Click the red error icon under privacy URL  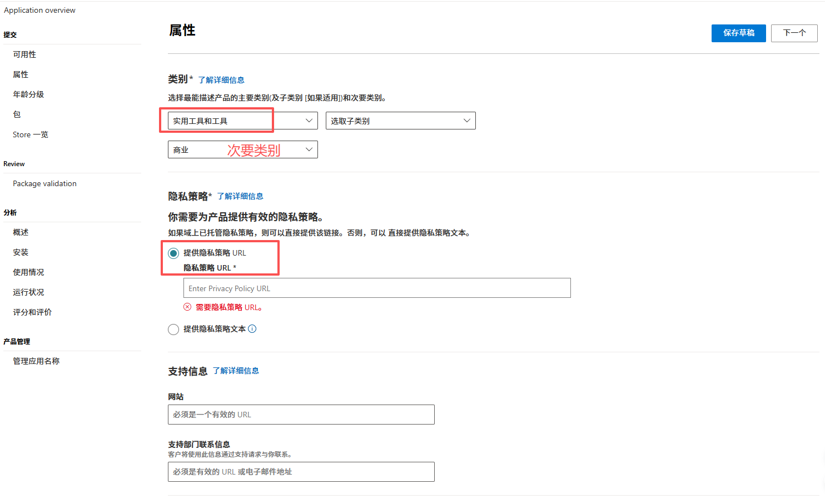tap(187, 307)
